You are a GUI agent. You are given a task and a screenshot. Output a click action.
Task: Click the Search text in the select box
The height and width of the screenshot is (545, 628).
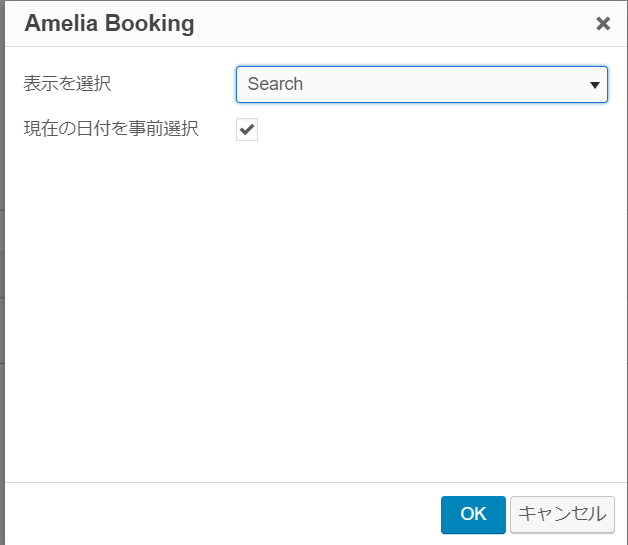click(x=275, y=84)
